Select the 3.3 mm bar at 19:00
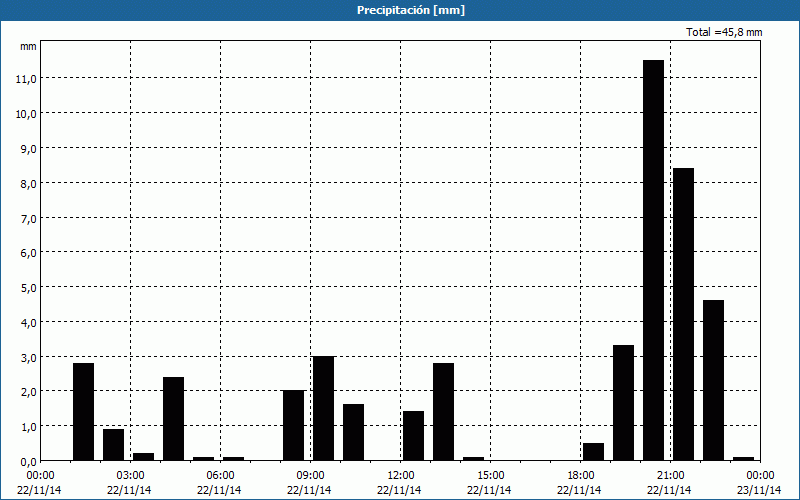The image size is (800, 500). (623, 403)
